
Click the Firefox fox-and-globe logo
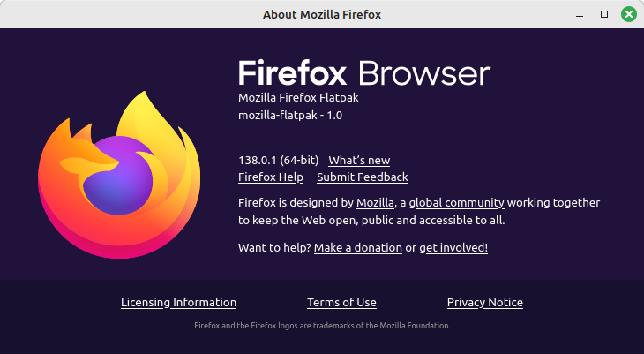[119, 175]
